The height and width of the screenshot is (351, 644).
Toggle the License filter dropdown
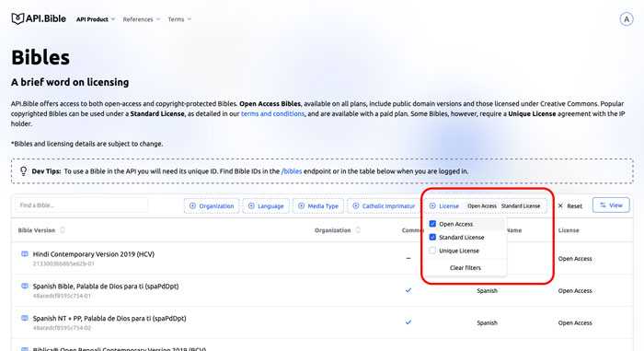pos(444,205)
